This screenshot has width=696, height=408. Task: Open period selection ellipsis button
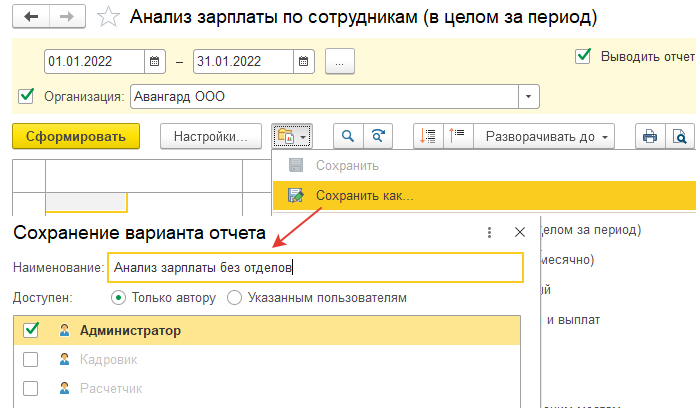click(x=340, y=61)
